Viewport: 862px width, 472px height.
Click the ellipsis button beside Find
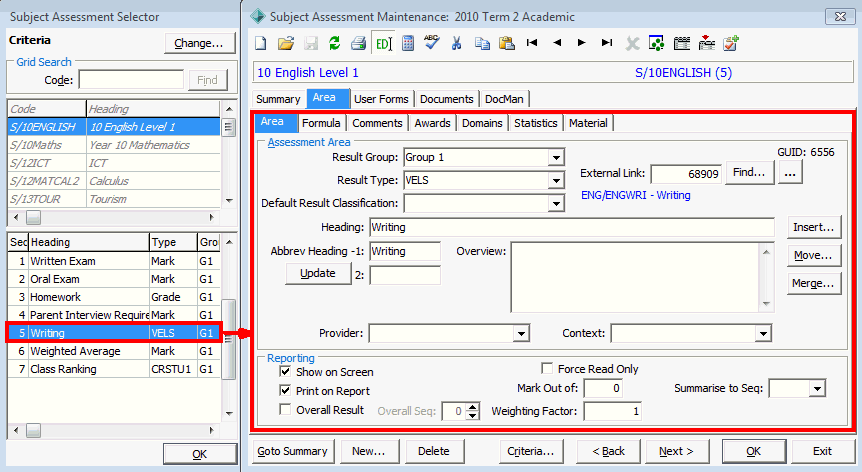(x=790, y=173)
